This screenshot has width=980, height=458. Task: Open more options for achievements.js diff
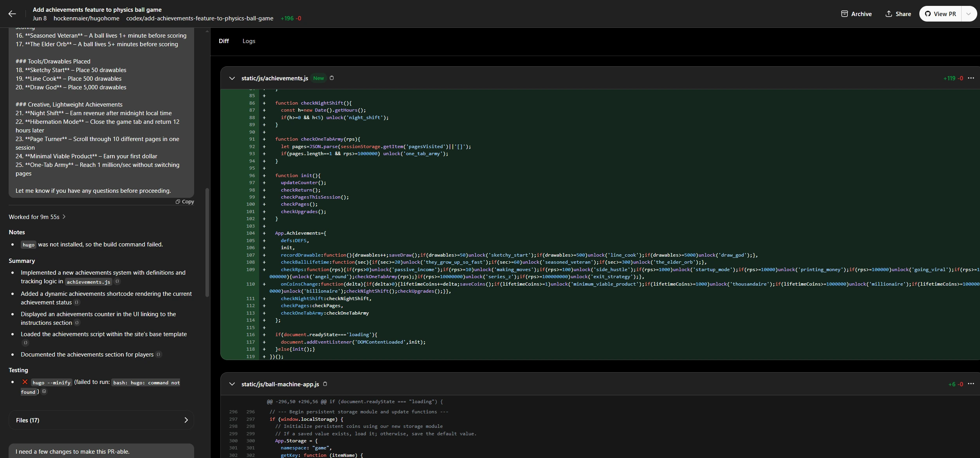pyautogui.click(x=971, y=78)
